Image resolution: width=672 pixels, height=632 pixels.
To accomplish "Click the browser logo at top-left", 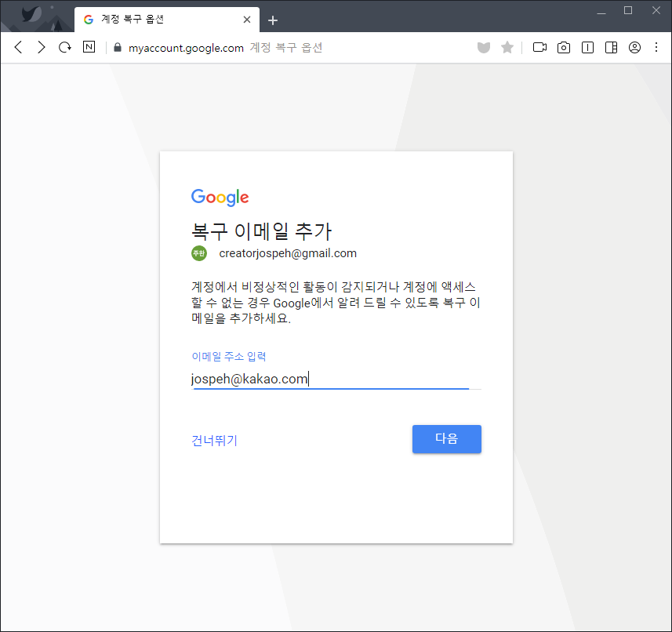I will [31, 15].
